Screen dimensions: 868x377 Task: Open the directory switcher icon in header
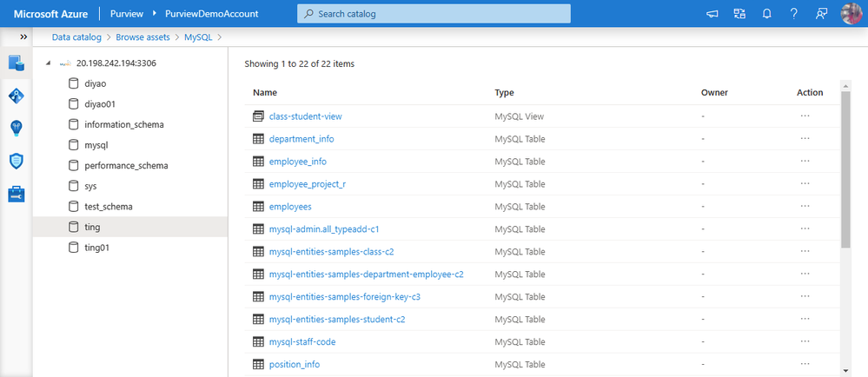coord(739,14)
